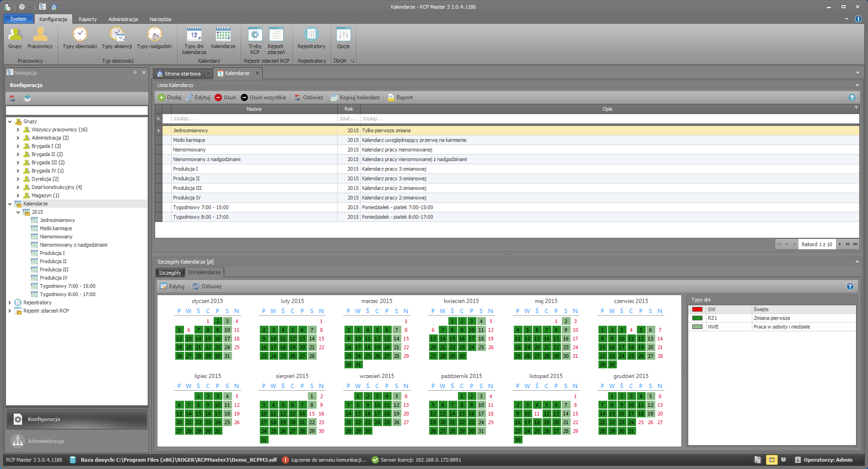Open the Opcje ribbon icon
This screenshot has height=469, width=868.
(343, 38)
